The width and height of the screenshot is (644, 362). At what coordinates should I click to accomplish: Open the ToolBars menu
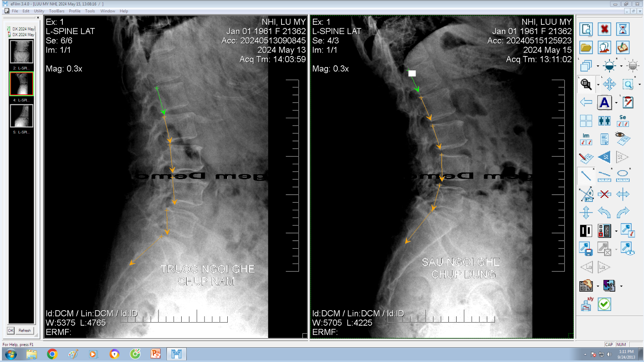[x=57, y=11]
